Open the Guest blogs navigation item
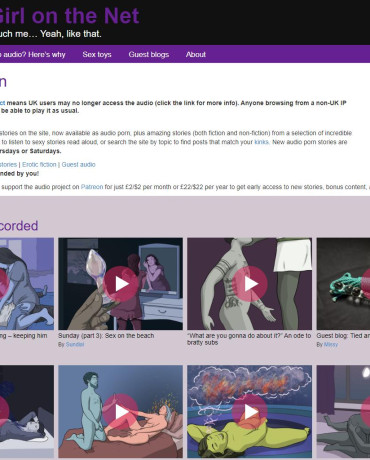370x460 pixels. pyautogui.click(x=149, y=54)
